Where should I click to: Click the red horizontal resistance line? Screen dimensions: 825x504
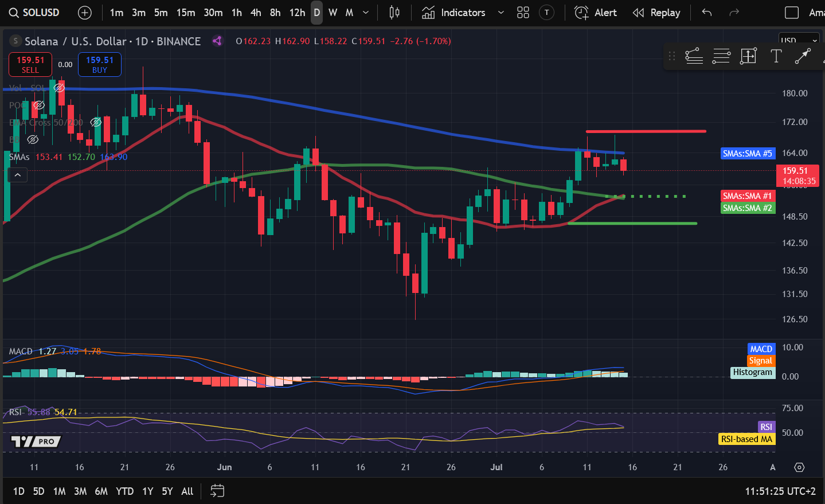coord(646,131)
